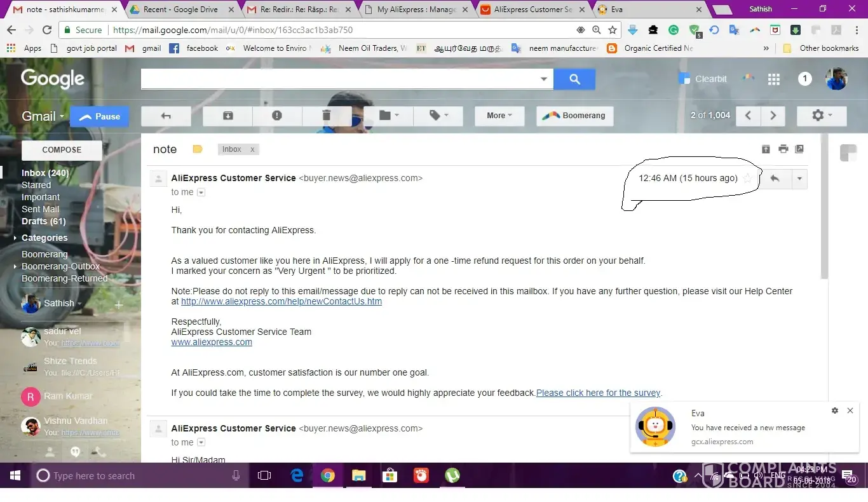Delete the conversation with trash icon
868x502 pixels.
click(x=327, y=116)
